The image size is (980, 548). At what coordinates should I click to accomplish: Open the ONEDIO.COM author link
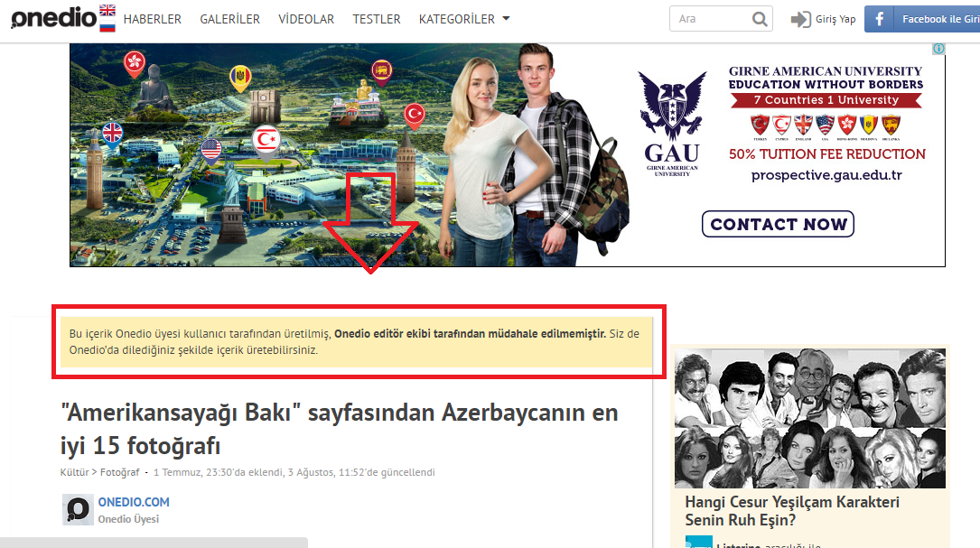click(x=134, y=502)
